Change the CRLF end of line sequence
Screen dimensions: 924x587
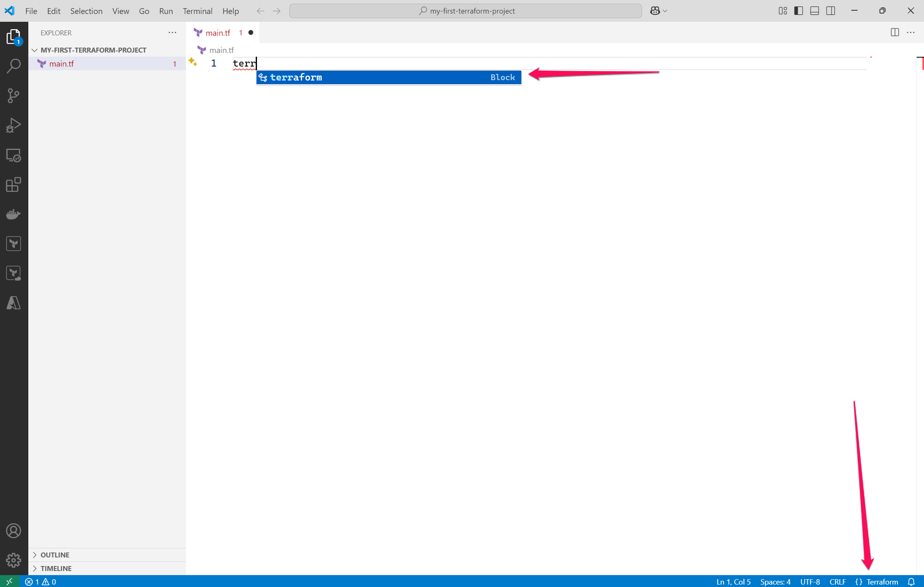pyautogui.click(x=837, y=582)
